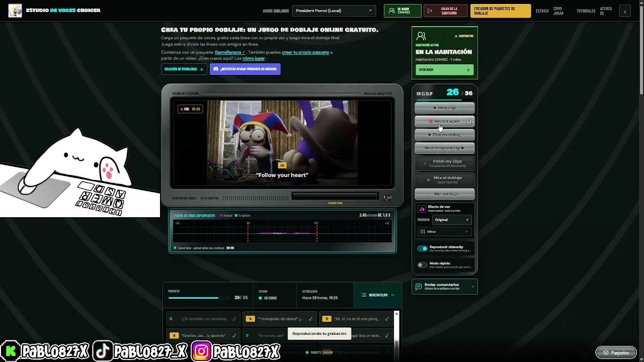This screenshot has height=362, width=644.
Task: Click the Discord help button
Action: click(x=245, y=69)
